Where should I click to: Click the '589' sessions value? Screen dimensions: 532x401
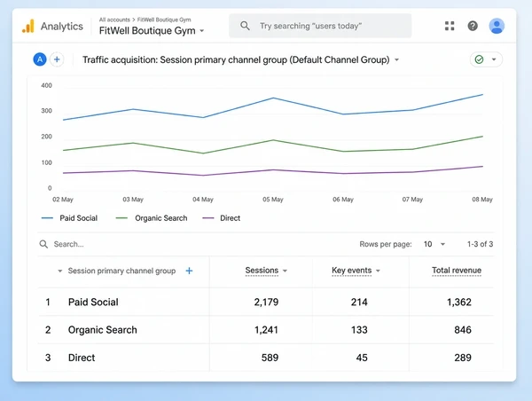coord(270,358)
